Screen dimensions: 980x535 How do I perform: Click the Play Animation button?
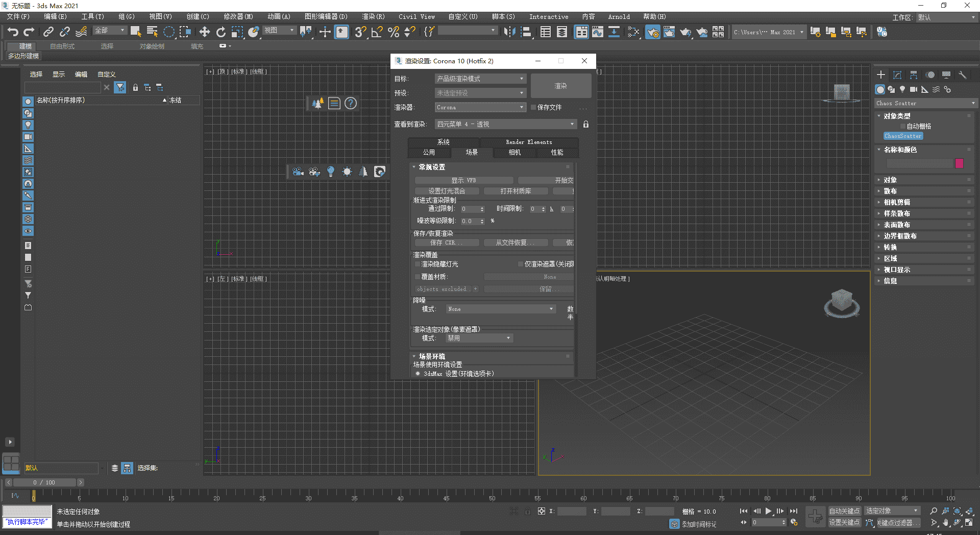point(768,511)
